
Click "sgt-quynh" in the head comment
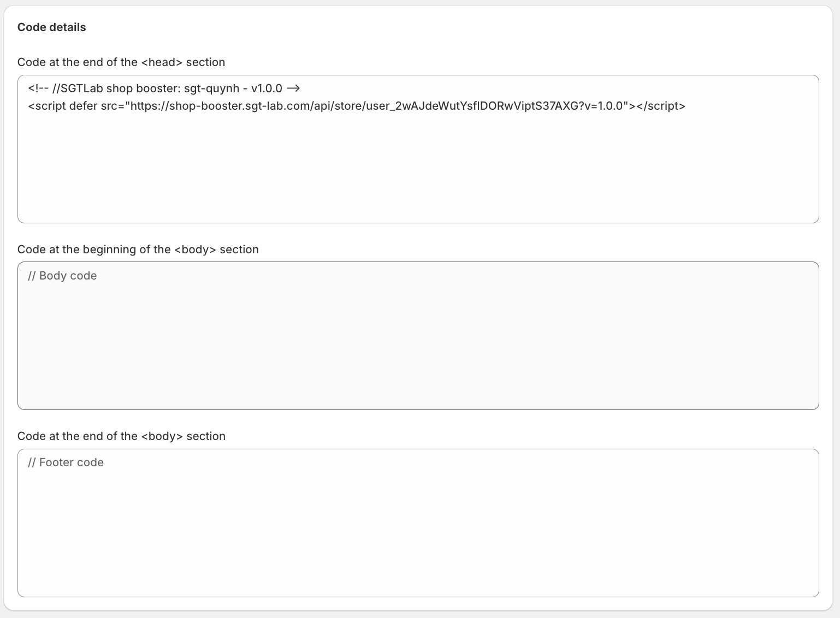211,88
